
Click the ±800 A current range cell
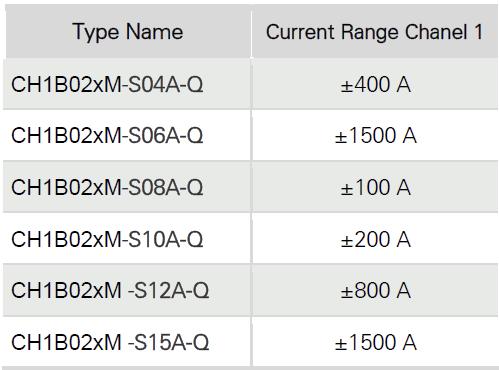pos(375,290)
